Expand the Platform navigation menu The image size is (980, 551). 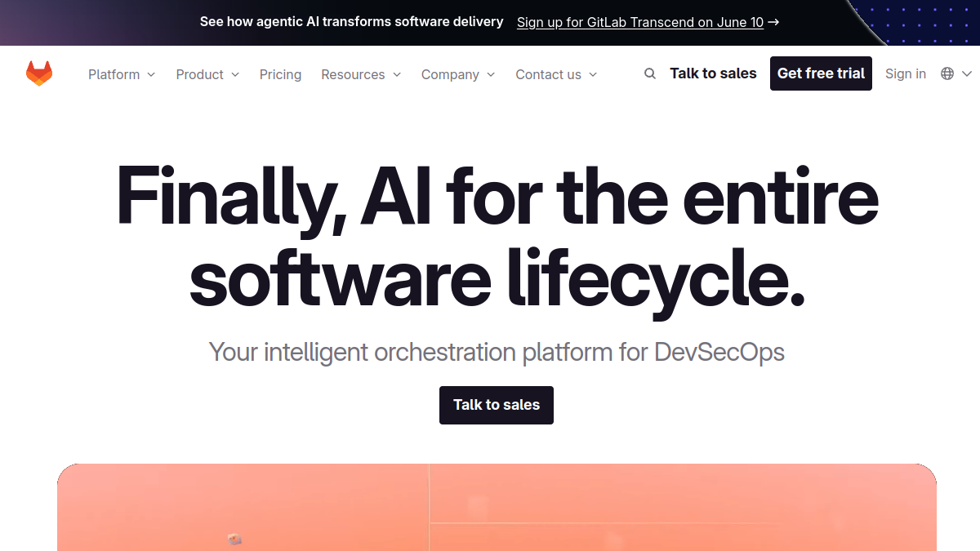pyautogui.click(x=122, y=74)
